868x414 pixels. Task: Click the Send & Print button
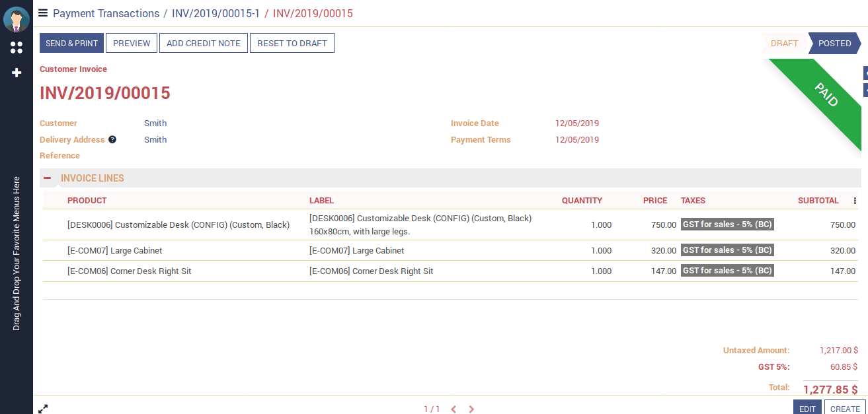[x=71, y=44]
